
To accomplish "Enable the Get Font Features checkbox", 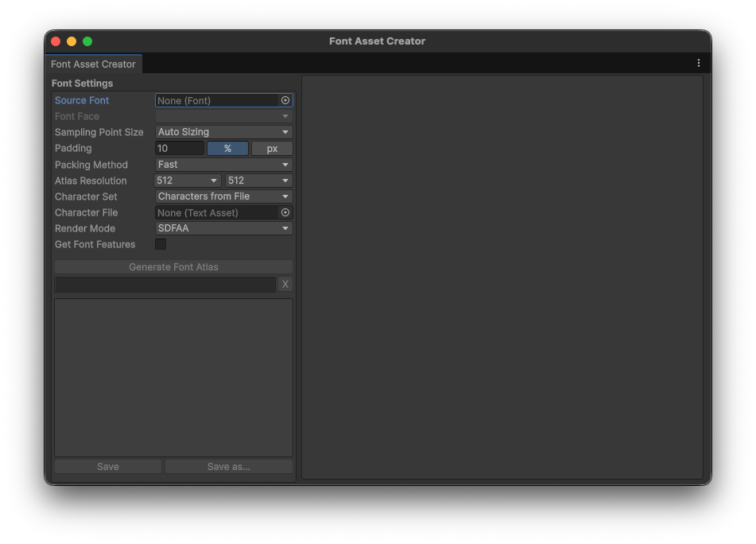I will 161,244.
